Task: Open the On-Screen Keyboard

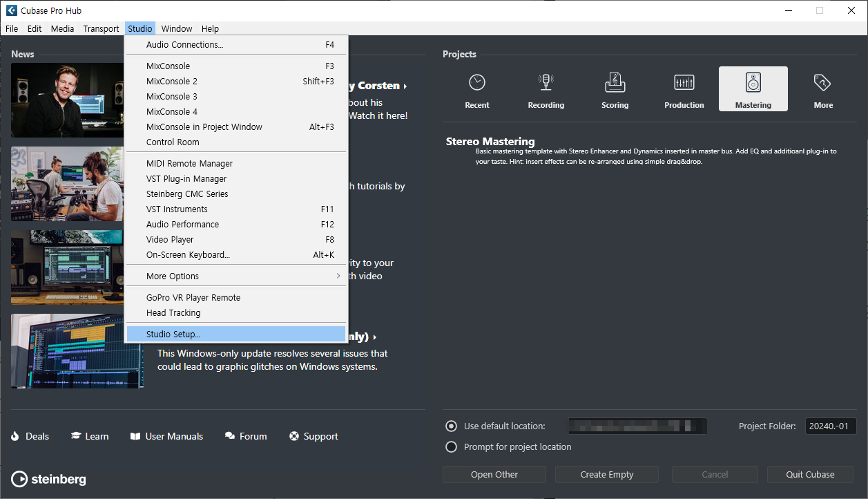Action: pyautogui.click(x=236, y=254)
